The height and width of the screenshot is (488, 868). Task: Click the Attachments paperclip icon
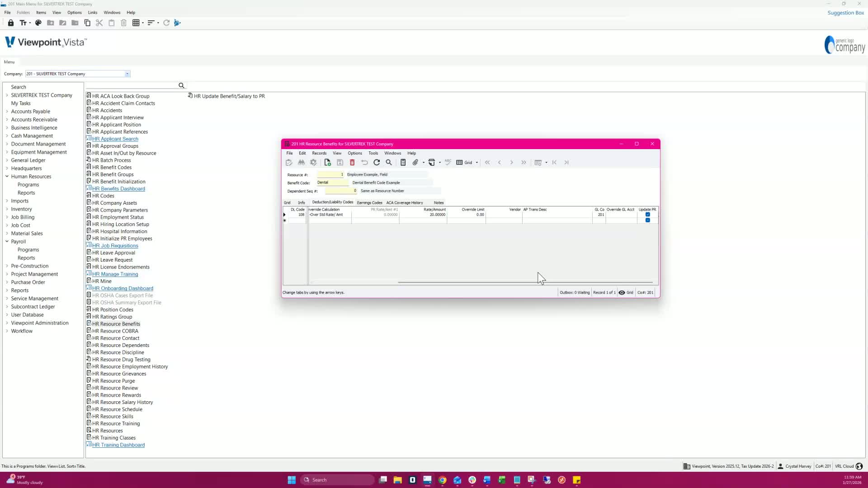point(415,163)
